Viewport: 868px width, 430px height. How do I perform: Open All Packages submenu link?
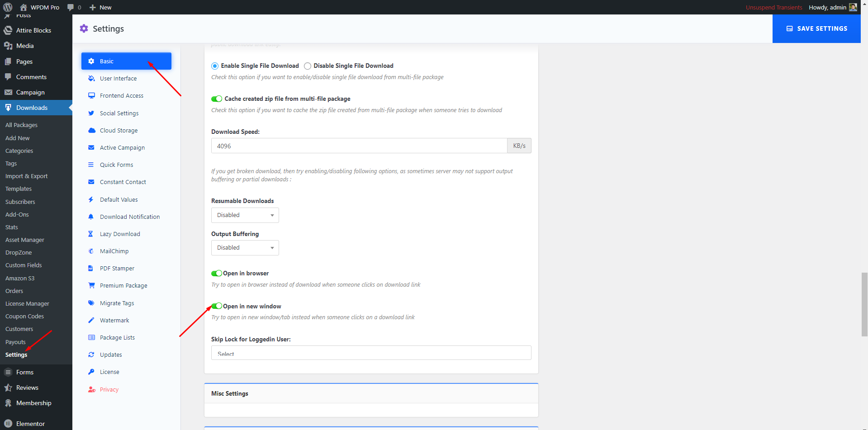21,125
